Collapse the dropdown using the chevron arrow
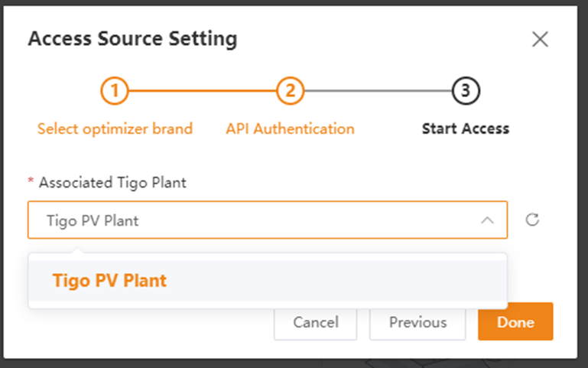Screen dimensions: 588x368 pyautogui.click(x=487, y=220)
